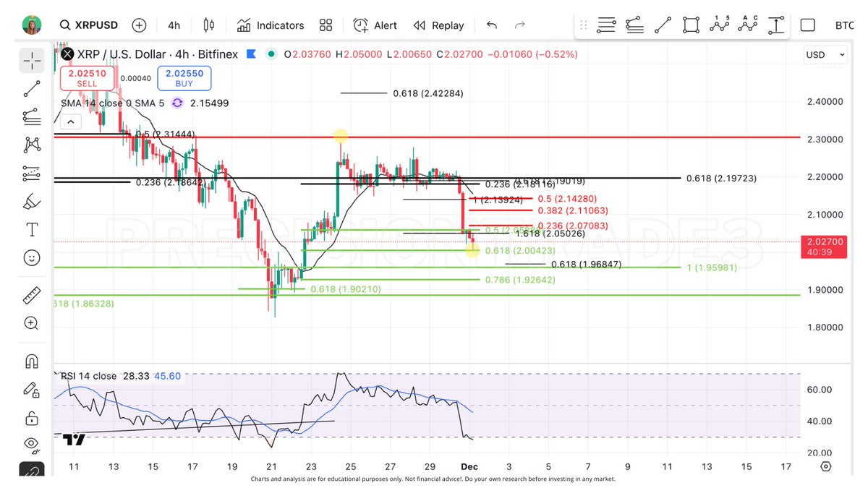Click the 0.5 (2.14280) red fib label
The image size is (868, 488).
click(568, 198)
